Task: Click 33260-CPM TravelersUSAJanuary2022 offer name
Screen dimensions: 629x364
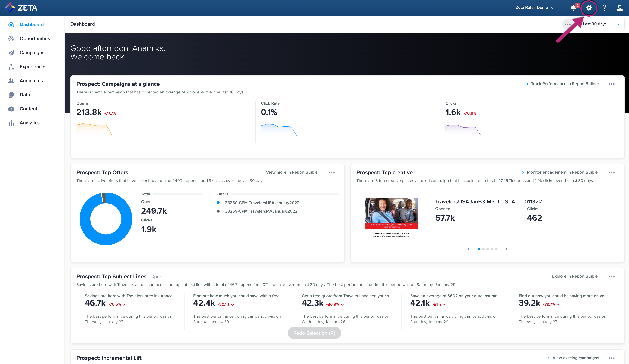Action: pyautogui.click(x=262, y=203)
